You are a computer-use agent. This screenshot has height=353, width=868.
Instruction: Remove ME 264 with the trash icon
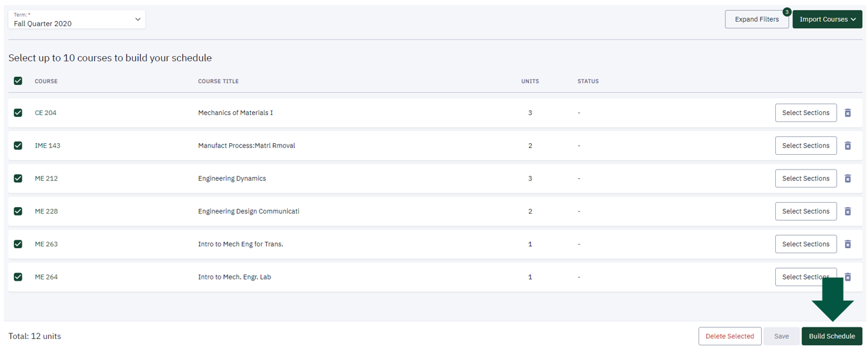(848, 277)
